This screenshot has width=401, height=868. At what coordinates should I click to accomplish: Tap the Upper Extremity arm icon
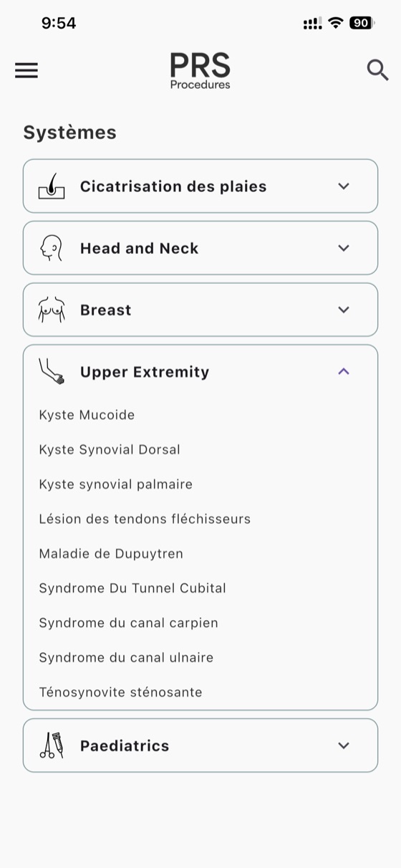tap(52, 372)
